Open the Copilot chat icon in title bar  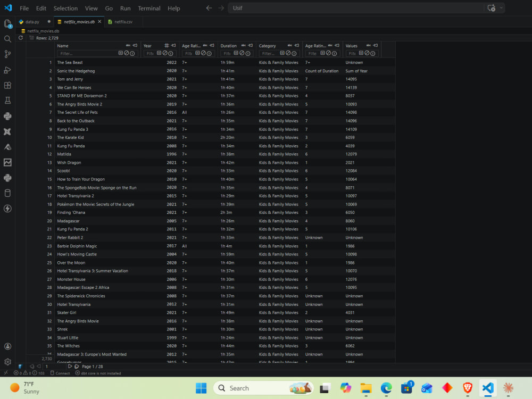491,8
